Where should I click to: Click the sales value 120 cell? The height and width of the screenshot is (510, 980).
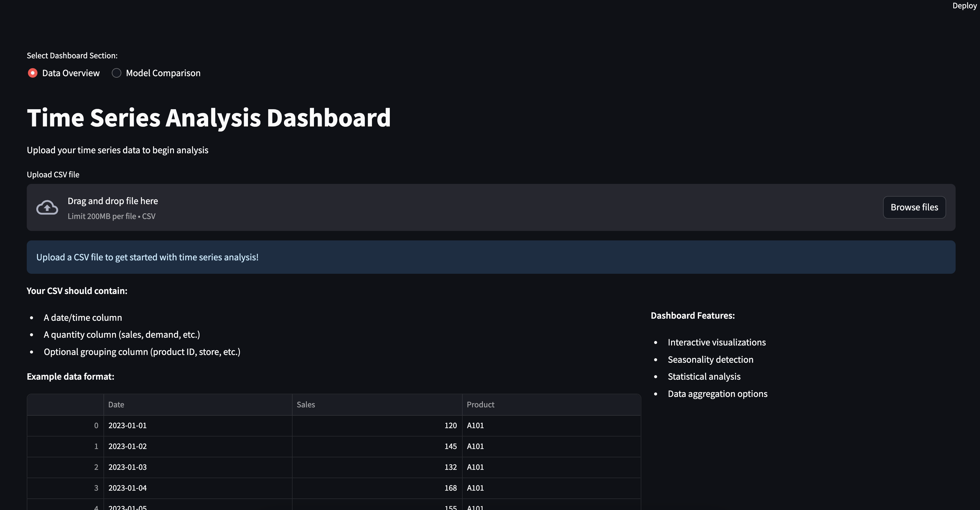(450, 425)
